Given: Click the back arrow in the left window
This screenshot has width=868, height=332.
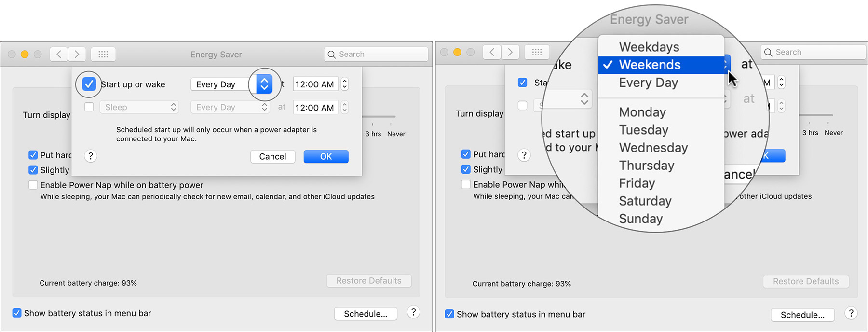Looking at the screenshot, I should (x=59, y=54).
